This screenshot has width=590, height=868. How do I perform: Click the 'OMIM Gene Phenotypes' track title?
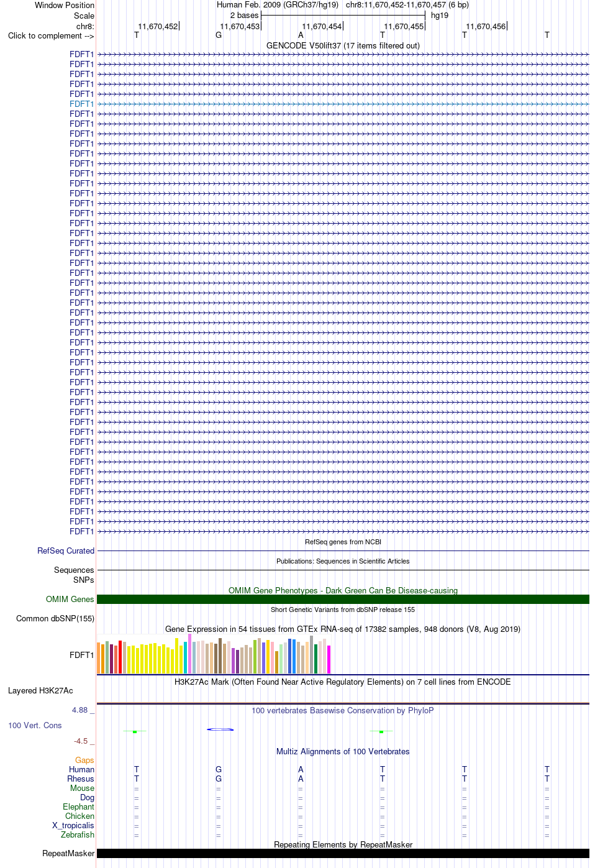pos(343,590)
